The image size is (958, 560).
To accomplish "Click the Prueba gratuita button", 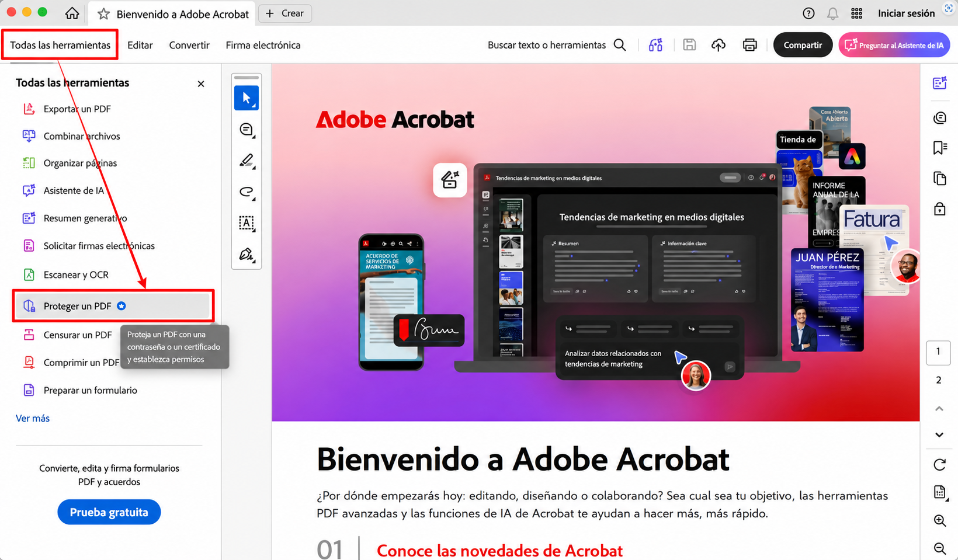I will [109, 512].
